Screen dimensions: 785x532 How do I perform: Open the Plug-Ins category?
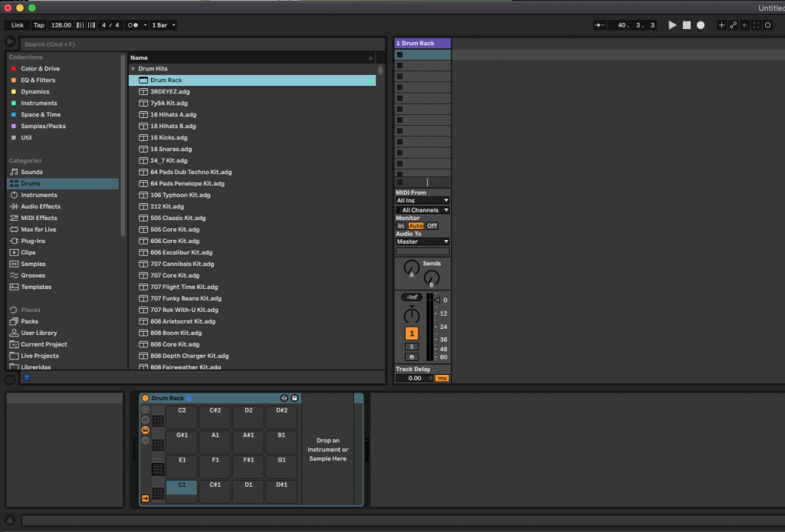click(x=32, y=241)
